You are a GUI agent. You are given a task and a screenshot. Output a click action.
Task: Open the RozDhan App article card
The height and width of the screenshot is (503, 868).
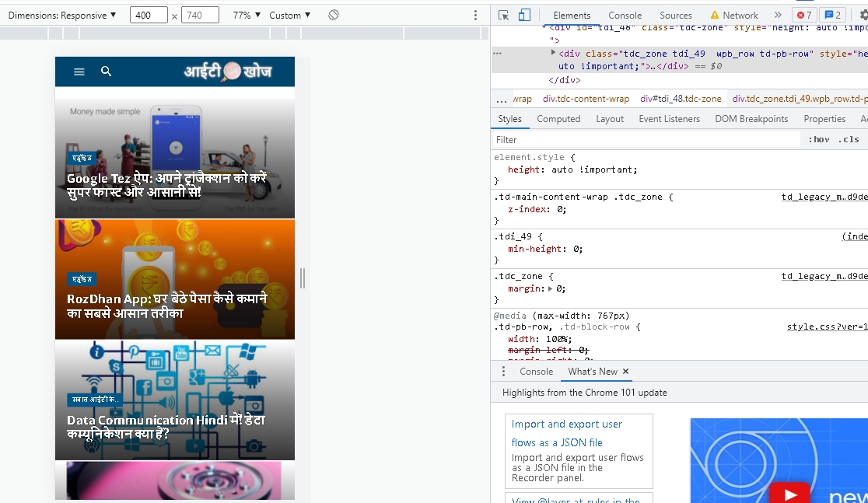pyautogui.click(x=175, y=279)
